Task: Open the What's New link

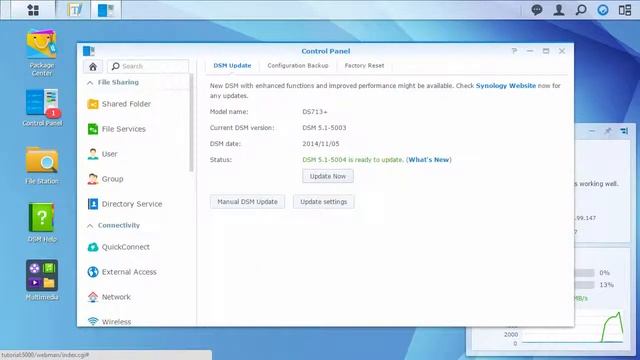Action: click(429, 160)
